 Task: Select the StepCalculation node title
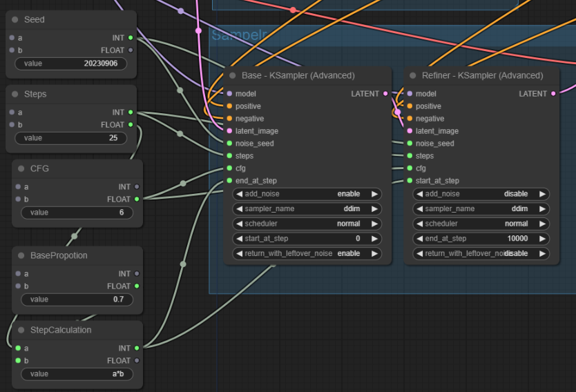(x=61, y=330)
